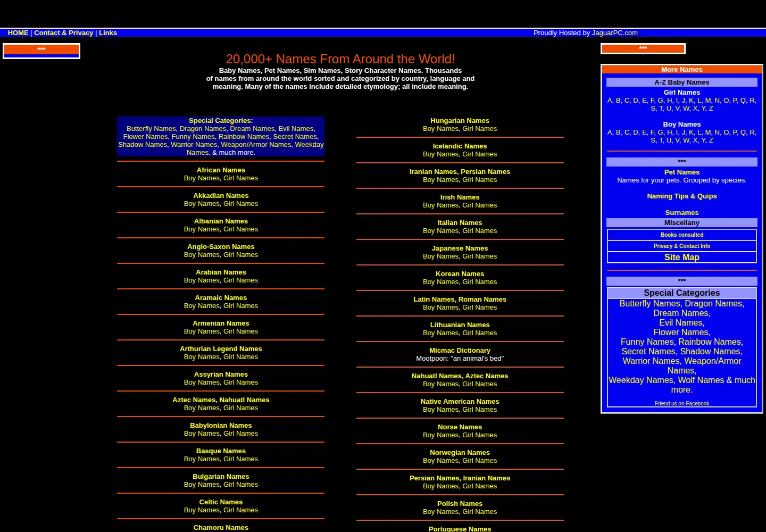Open the Pet Names sidebar link
Image resolution: width=766 pixels, height=532 pixels.
pos(681,172)
